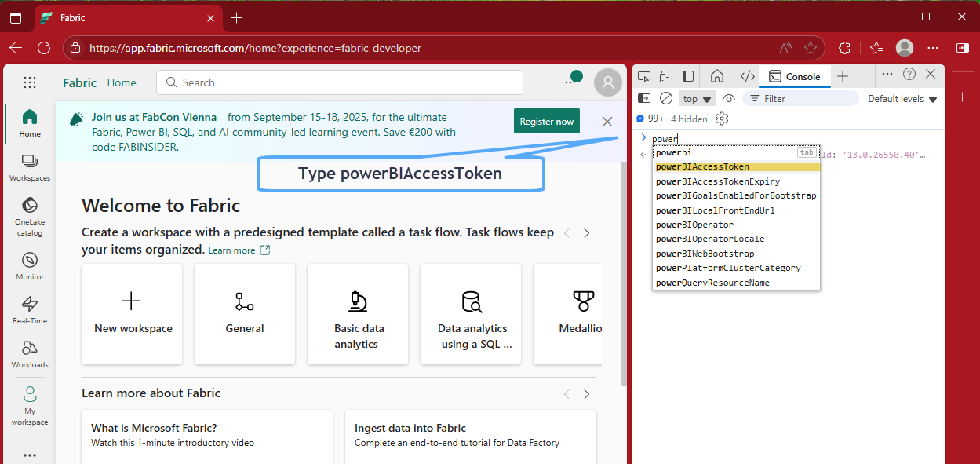Select the General task flow card

pyautogui.click(x=245, y=314)
